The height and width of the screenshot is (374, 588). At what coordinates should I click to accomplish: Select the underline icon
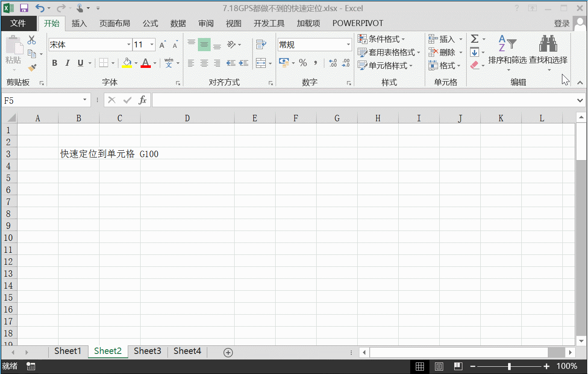pyautogui.click(x=80, y=63)
